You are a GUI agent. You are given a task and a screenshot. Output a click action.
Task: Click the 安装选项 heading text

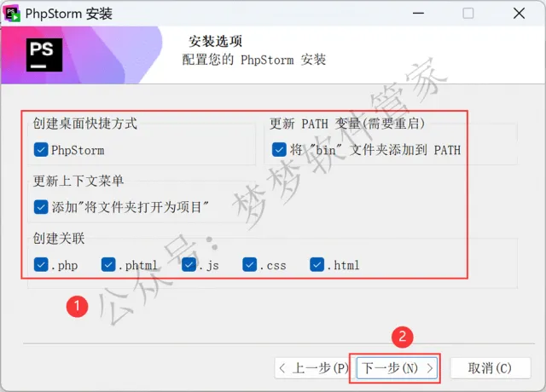point(215,42)
